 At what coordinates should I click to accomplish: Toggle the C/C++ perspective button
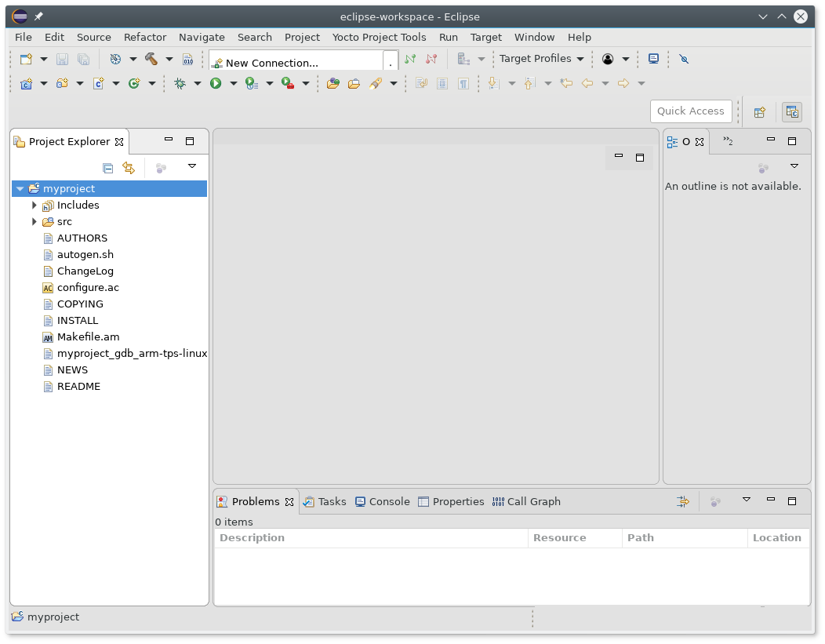(x=792, y=112)
